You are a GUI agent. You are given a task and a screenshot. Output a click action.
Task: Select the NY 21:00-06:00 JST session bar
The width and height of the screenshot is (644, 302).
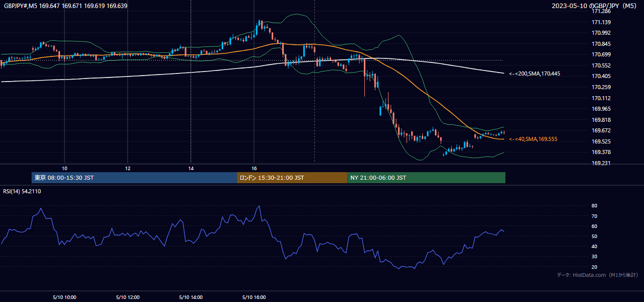(426, 178)
